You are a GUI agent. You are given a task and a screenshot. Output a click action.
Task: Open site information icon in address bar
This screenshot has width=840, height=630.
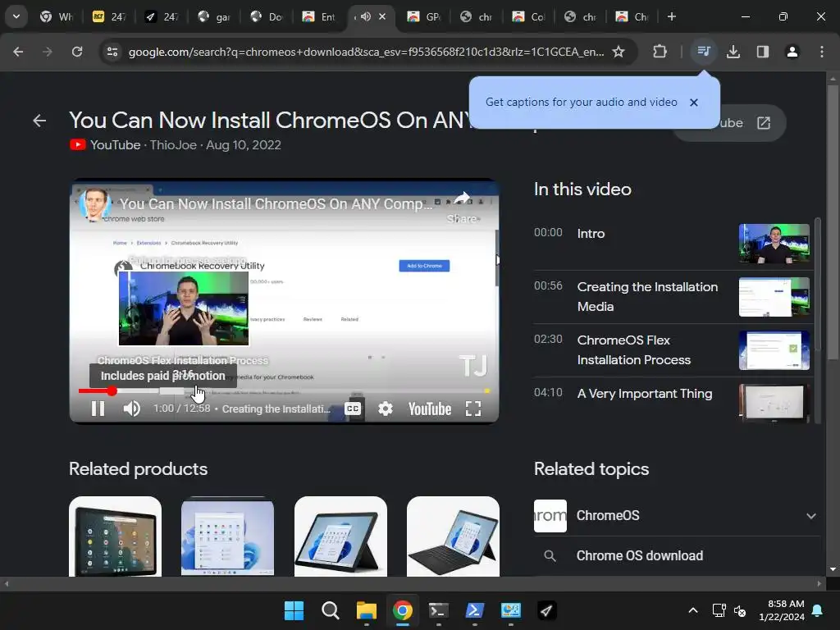(112, 52)
